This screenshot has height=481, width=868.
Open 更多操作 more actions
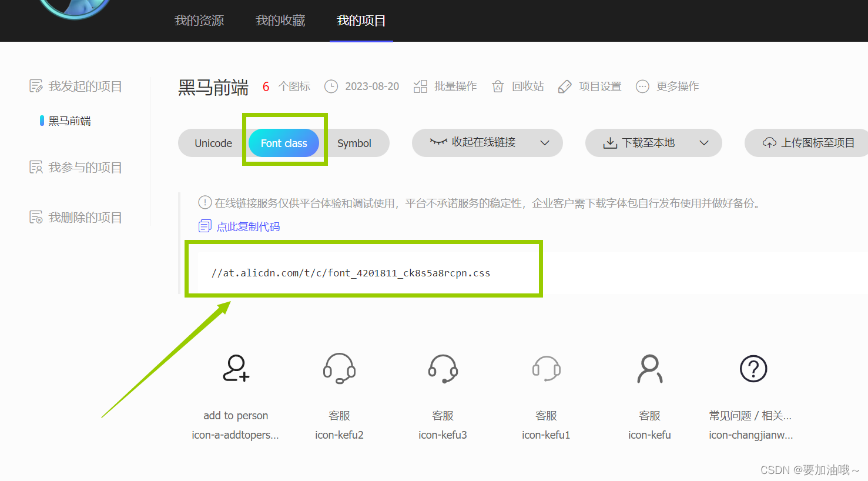678,86
